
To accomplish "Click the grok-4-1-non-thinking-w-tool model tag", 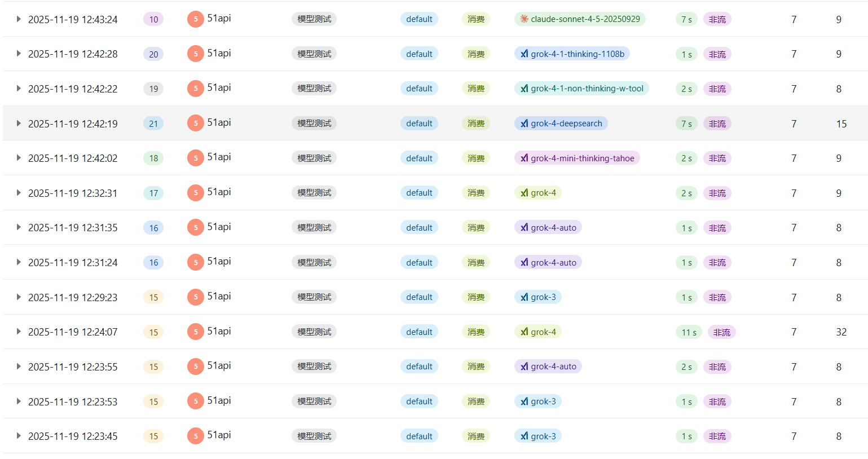I will [x=587, y=89].
